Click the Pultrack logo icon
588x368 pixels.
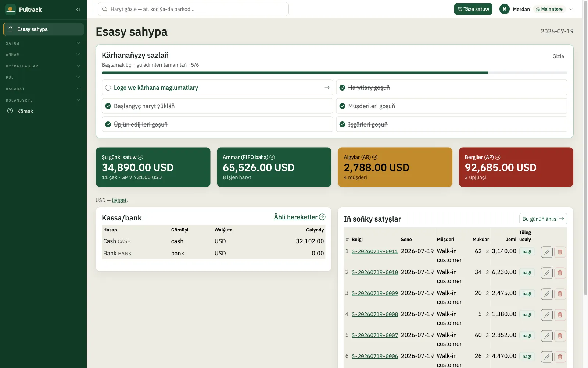tap(11, 10)
